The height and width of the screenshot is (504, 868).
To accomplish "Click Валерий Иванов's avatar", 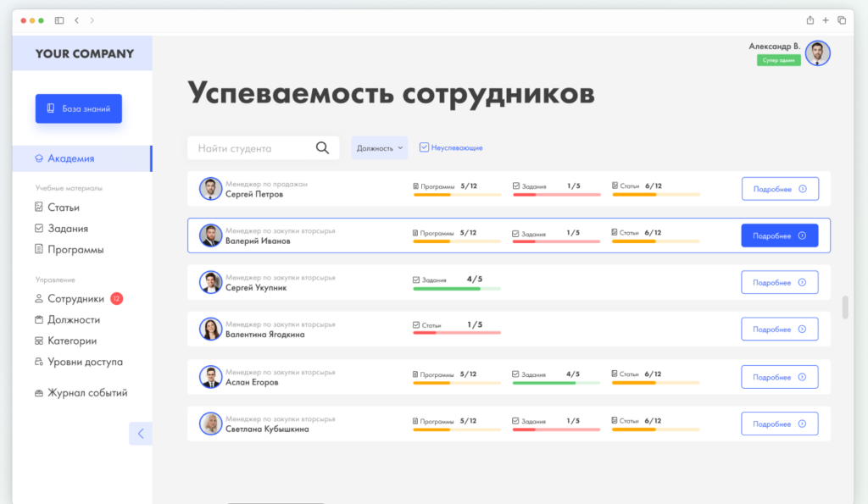I will 210,235.
